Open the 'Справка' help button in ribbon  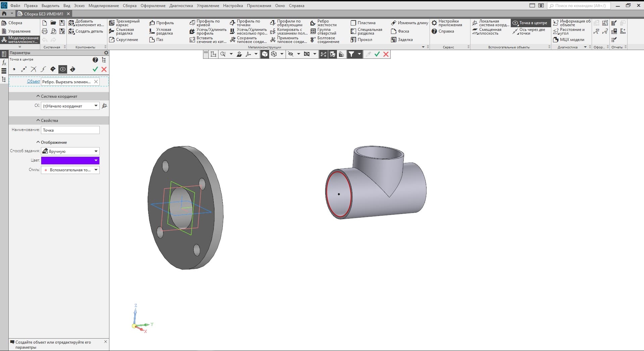tap(443, 31)
